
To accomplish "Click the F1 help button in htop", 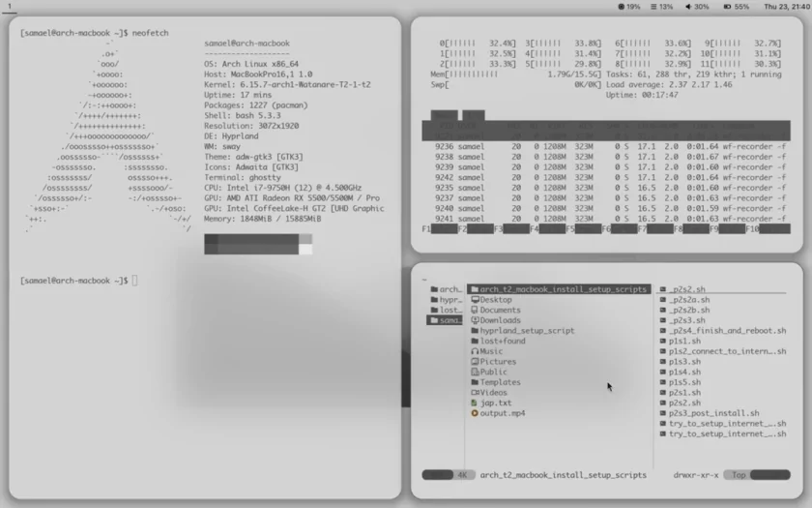I will pyautogui.click(x=440, y=229).
